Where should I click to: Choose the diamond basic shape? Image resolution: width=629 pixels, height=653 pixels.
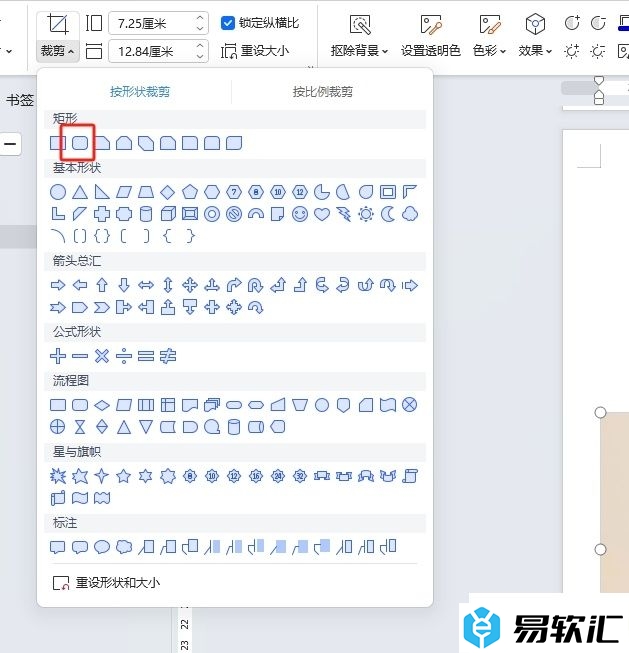[x=168, y=192]
